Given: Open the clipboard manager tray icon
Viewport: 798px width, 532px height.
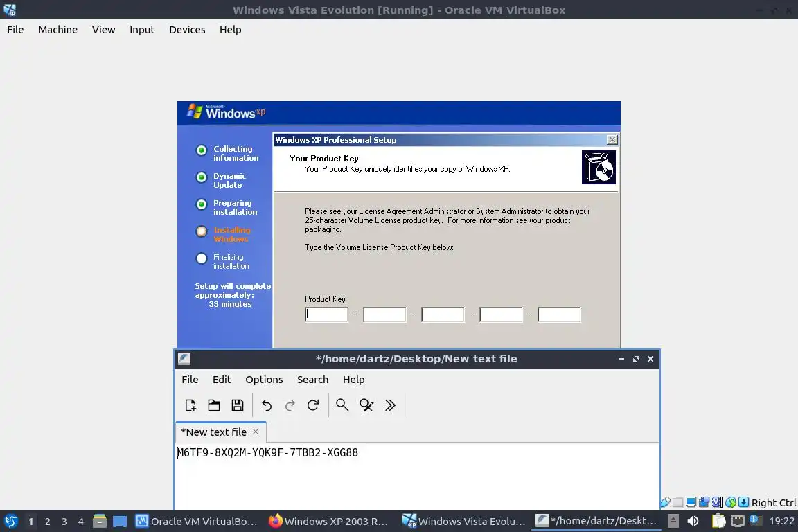Looking at the screenshot, I should 718,522.
